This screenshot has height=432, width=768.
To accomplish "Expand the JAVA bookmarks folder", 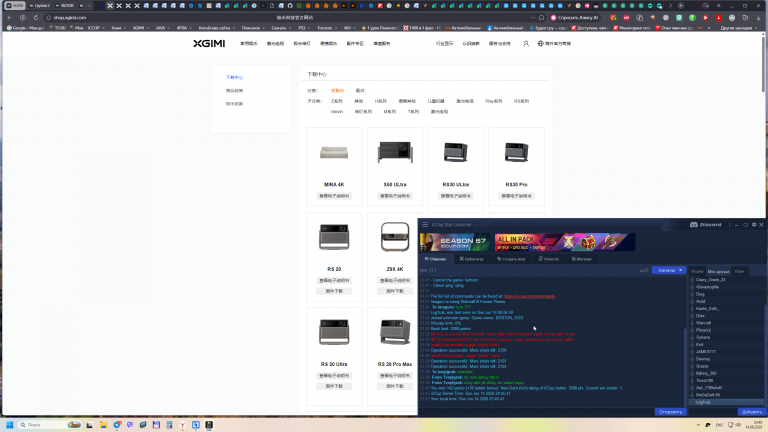I will pos(163,28).
